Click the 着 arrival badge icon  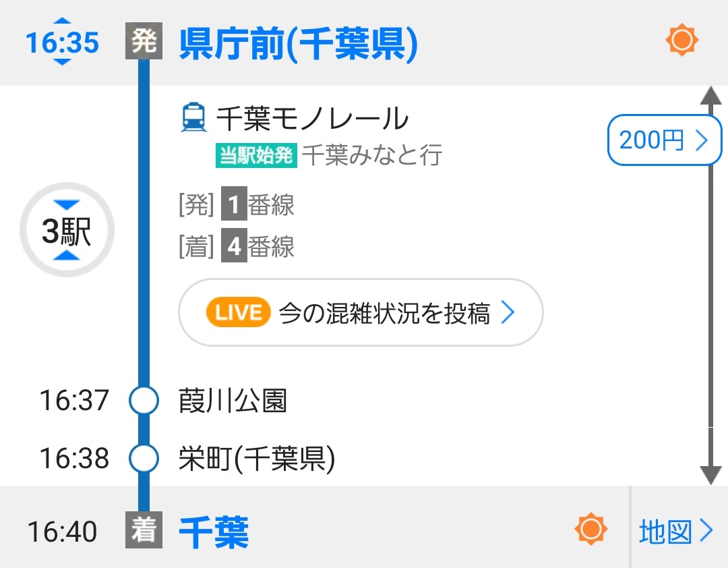(144, 530)
